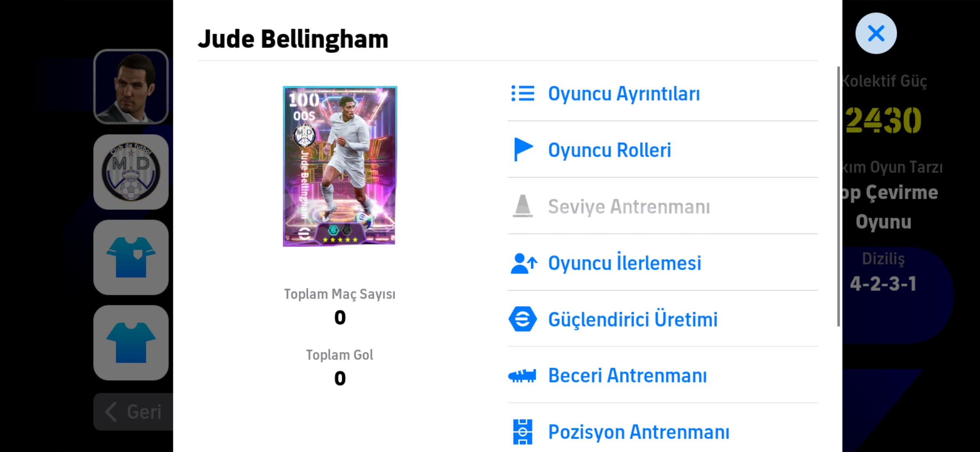Open the list icon for Oyuncu Ayrıntıları
The width and height of the screenshot is (980, 452).
click(523, 93)
